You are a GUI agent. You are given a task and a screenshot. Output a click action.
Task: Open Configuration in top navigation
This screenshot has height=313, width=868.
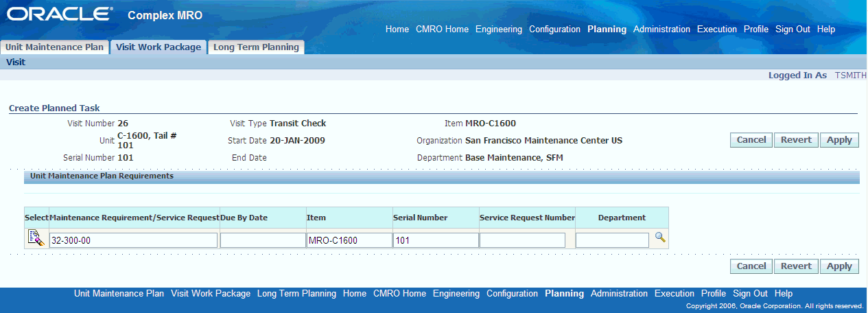click(554, 30)
